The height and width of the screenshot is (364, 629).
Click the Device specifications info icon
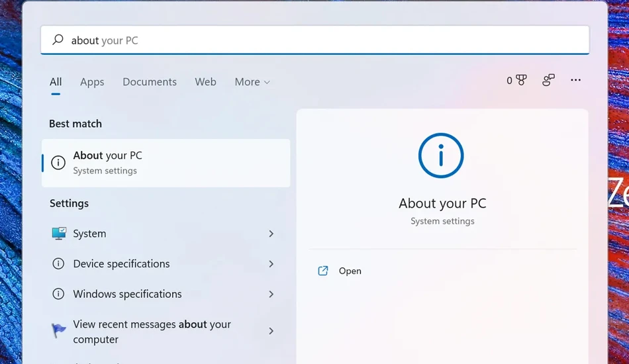58,263
